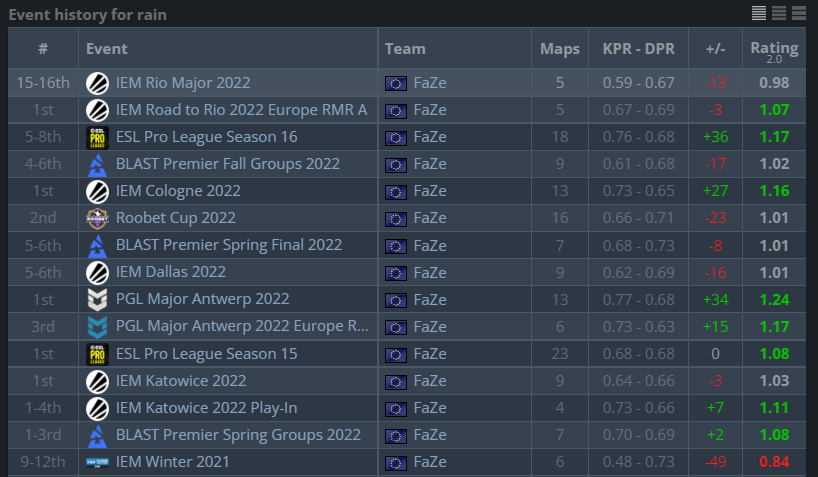Click the EU flag in ESL Pro League Season 16 row

395,138
